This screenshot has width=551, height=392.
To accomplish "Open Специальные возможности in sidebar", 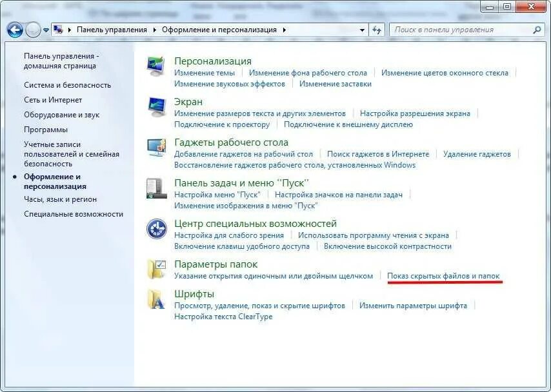I will pyautogui.click(x=74, y=214).
